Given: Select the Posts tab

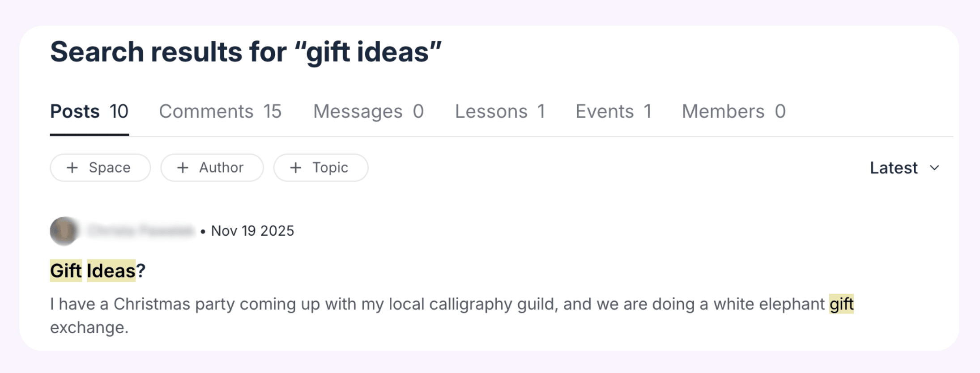Looking at the screenshot, I should (x=89, y=111).
